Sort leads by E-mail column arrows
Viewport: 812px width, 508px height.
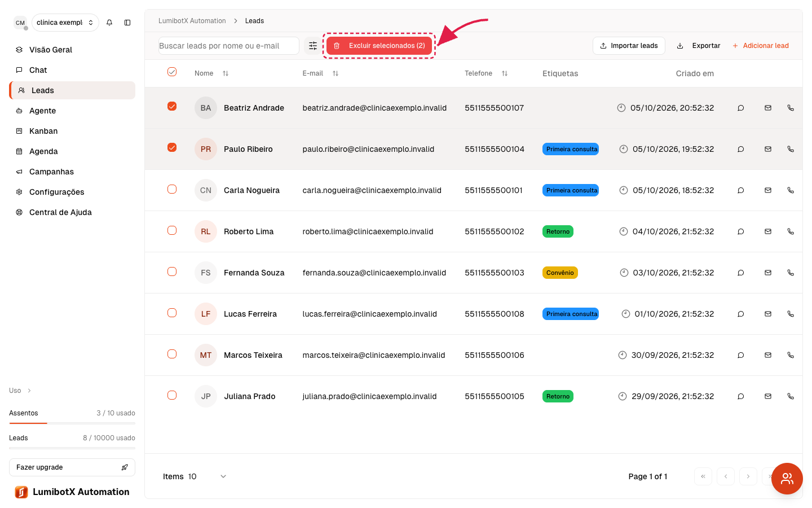pos(336,73)
